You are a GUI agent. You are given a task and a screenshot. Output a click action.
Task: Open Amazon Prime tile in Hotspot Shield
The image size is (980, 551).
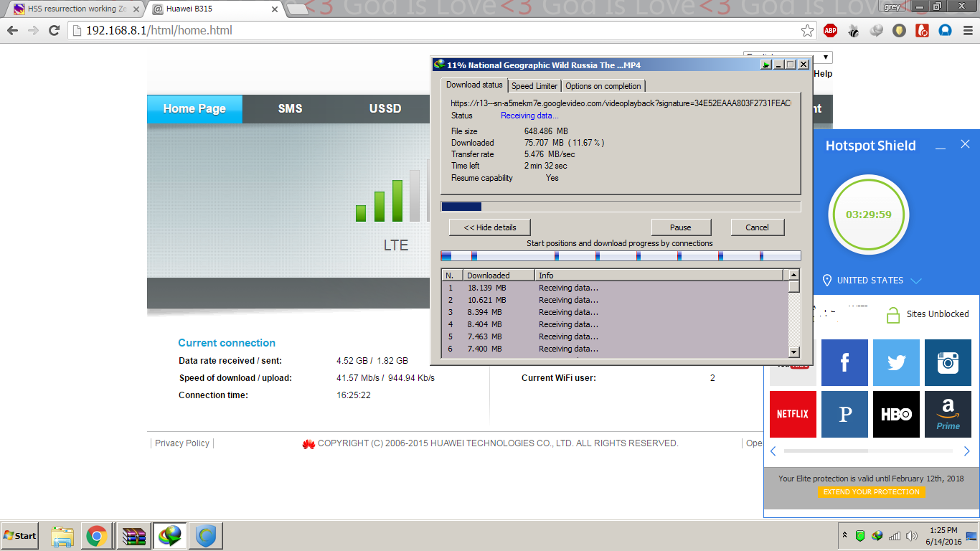point(948,414)
